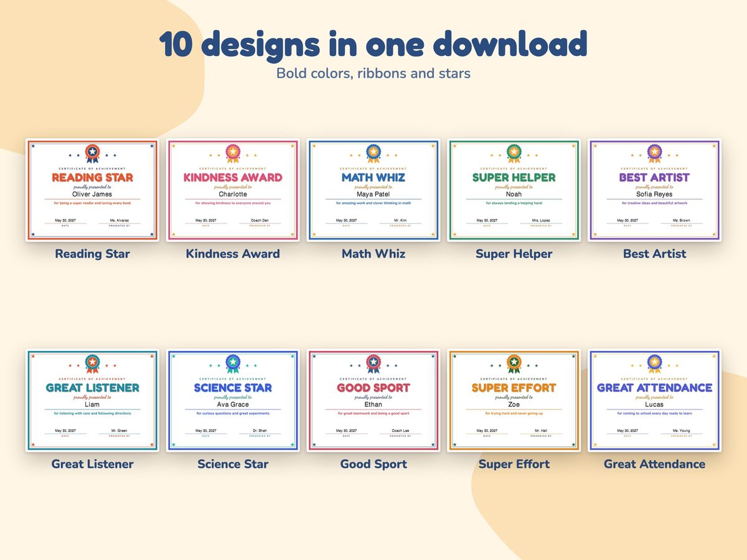Viewport: 747px width, 560px height.
Task: Select the red GOOD SPORT certificate title
Action: 374,388
